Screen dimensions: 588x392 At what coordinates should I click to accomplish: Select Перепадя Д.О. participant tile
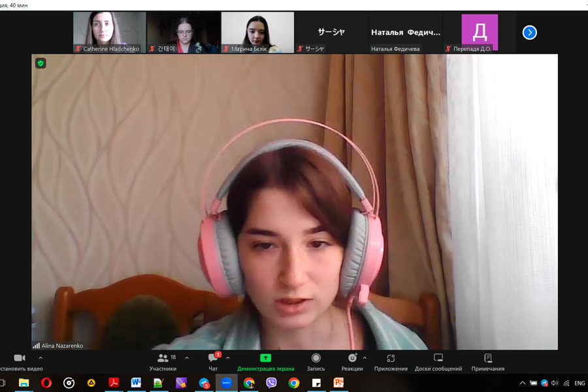(x=480, y=32)
